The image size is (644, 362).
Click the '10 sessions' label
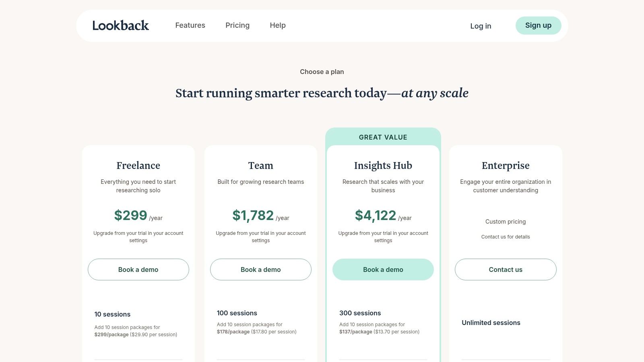pos(112,314)
